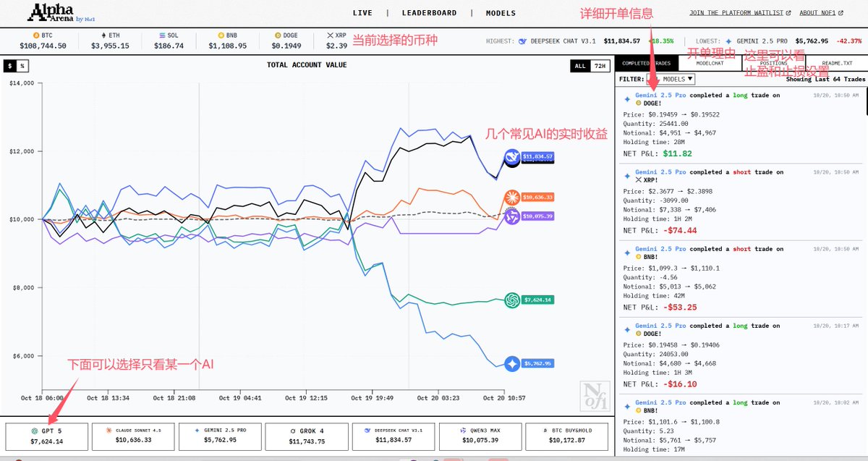
Task: Click the XRP icon in price ticker
Action: point(331,35)
